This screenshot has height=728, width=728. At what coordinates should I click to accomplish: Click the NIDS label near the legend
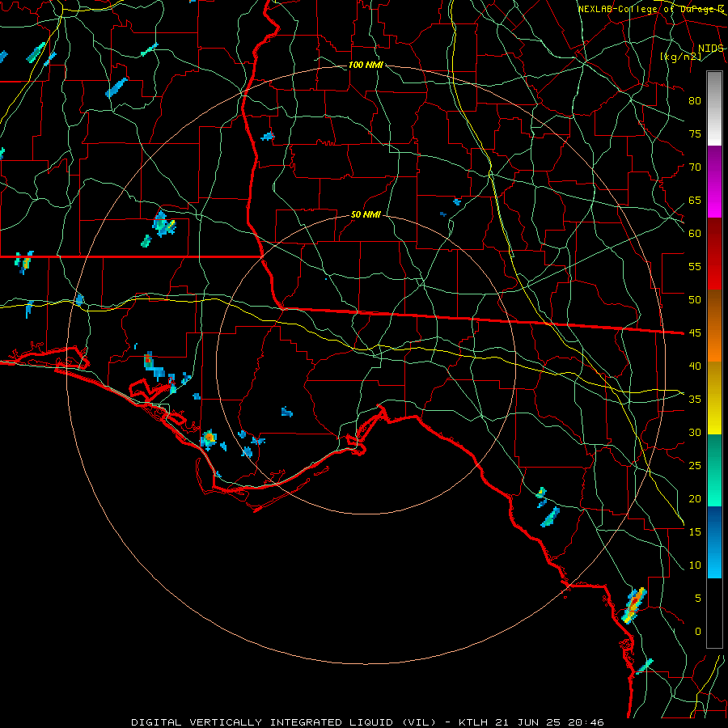pos(710,49)
